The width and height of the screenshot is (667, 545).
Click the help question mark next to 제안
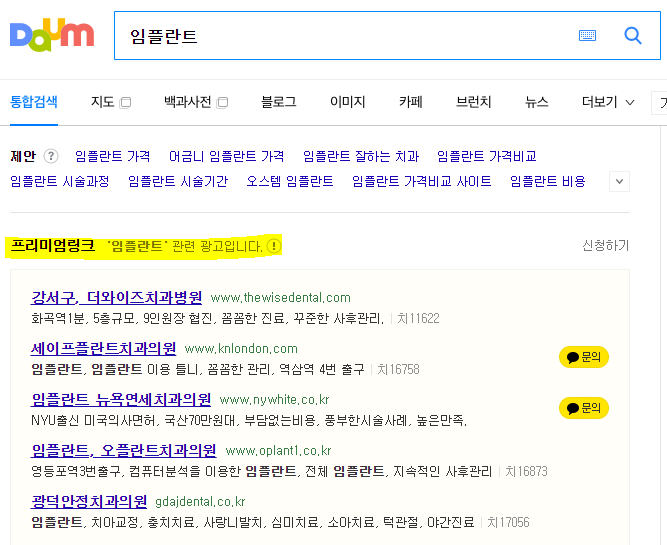51,156
